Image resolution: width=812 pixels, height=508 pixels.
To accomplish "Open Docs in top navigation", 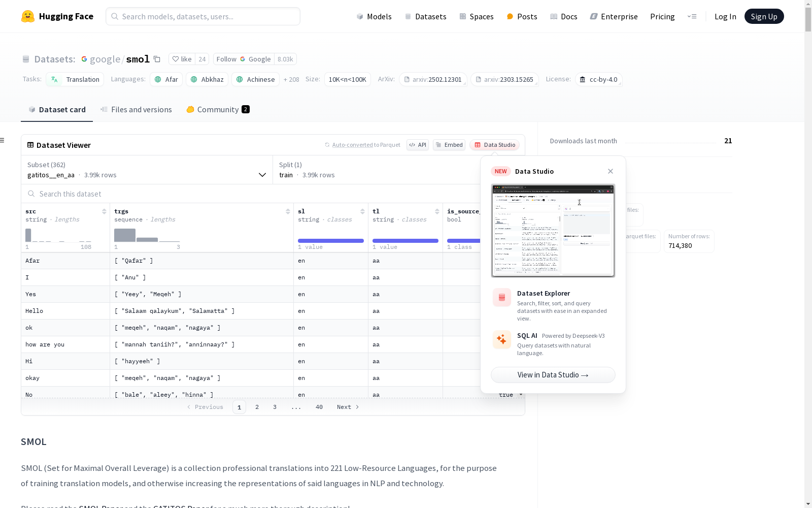I will pyautogui.click(x=564, y=16).
